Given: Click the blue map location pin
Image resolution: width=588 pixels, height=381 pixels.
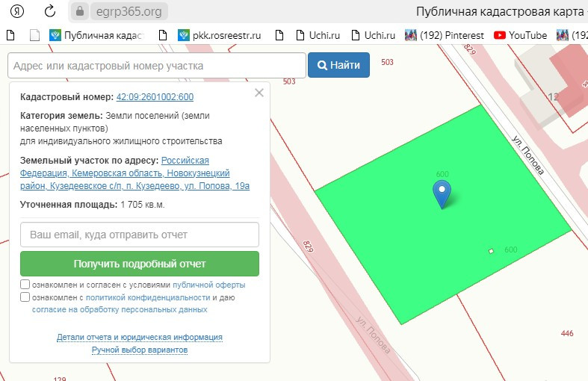Looking at the screenshot, I should 443,193.
